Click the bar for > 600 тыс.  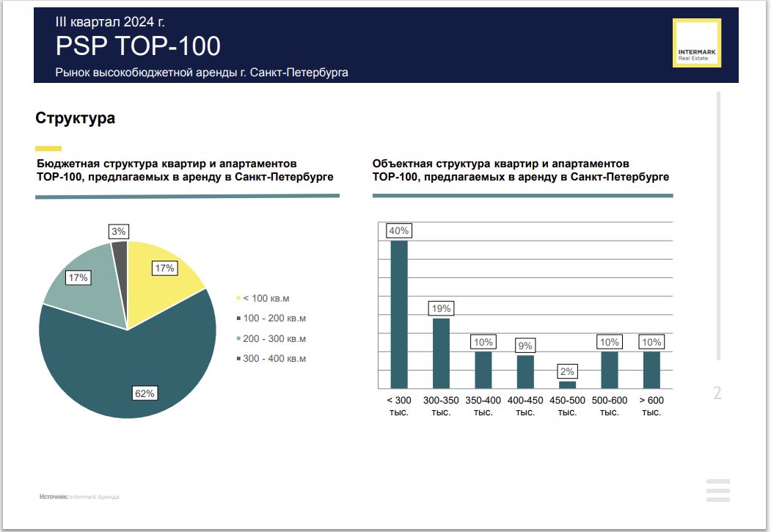(651, 371)
